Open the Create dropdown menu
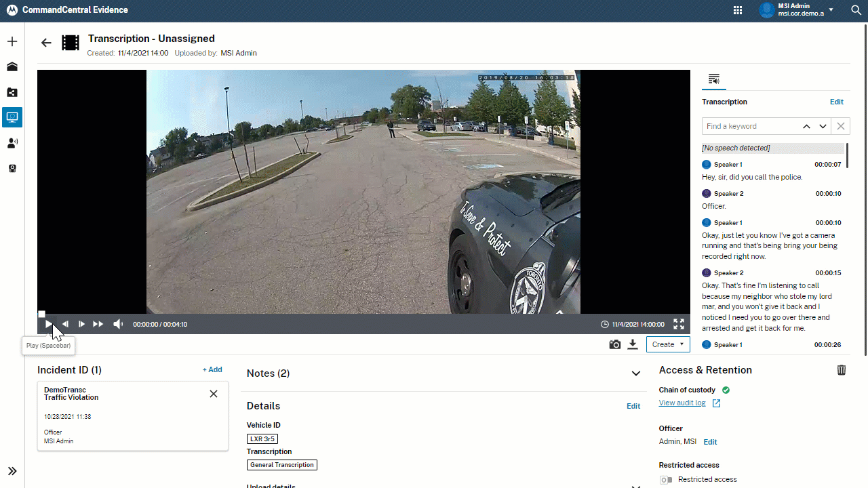Viewport: 868px width, 488px height. click(667, 344)
